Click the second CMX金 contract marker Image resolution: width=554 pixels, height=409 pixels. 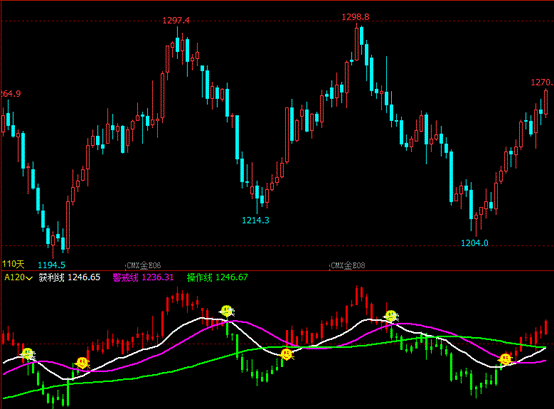click(347, 265)
